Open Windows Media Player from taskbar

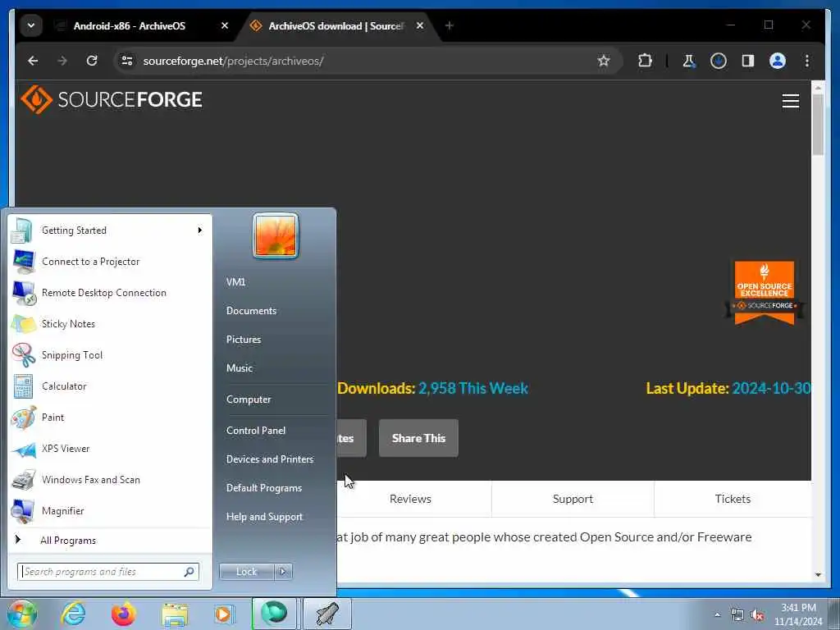tap(223, 614)
